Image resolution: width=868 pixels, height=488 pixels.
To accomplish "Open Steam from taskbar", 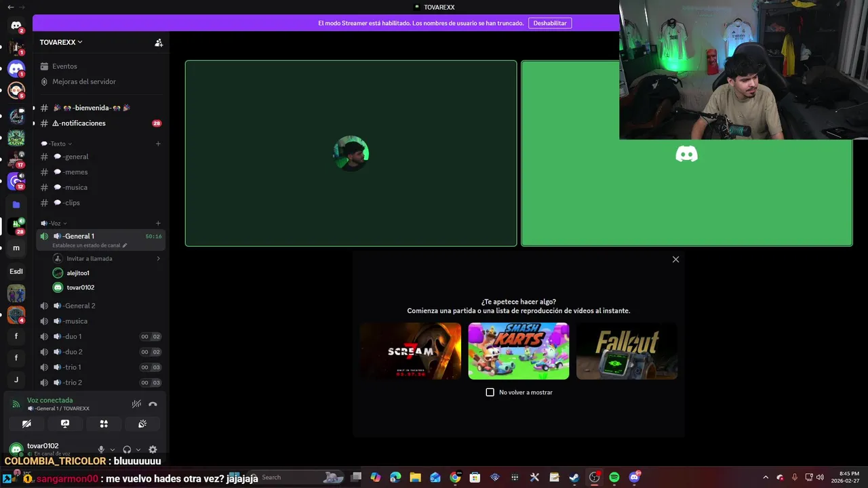I will pyautogui.click(x=574, y=478).
